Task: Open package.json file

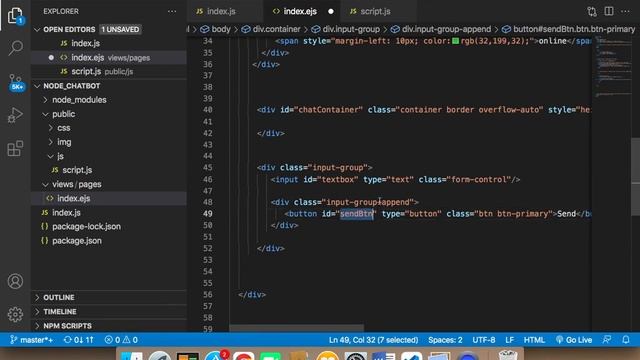Action: (x=77, y=241)
